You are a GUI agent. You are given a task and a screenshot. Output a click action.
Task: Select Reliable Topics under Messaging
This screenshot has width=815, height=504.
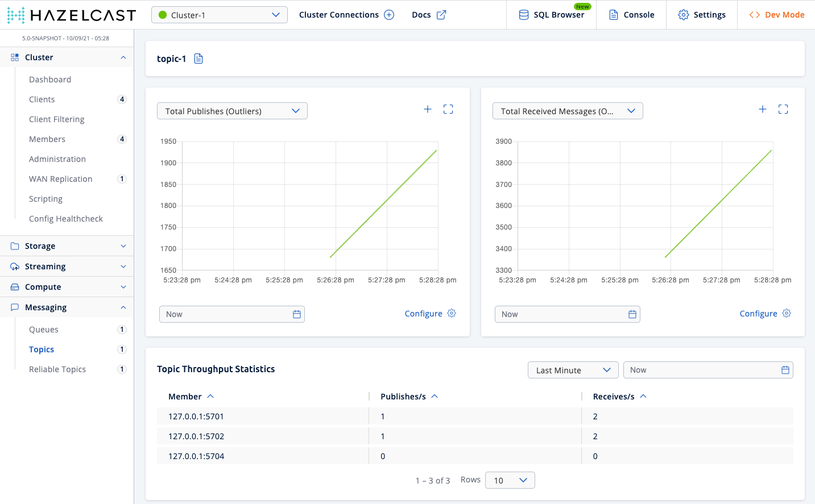pyautogui.click(x=57, y=369)
